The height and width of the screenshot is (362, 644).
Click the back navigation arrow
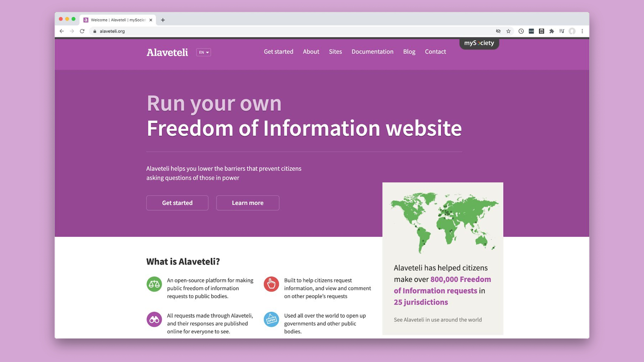tap(63, 31)
